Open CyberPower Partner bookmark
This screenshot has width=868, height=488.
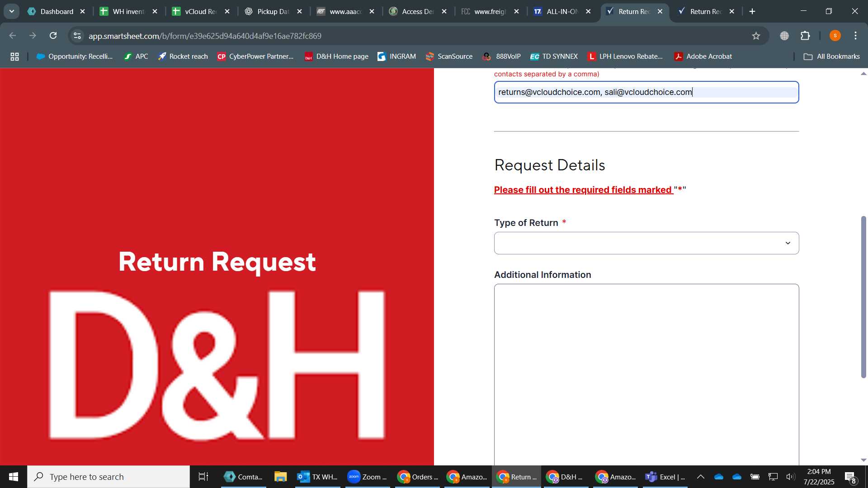pos(255,56)
